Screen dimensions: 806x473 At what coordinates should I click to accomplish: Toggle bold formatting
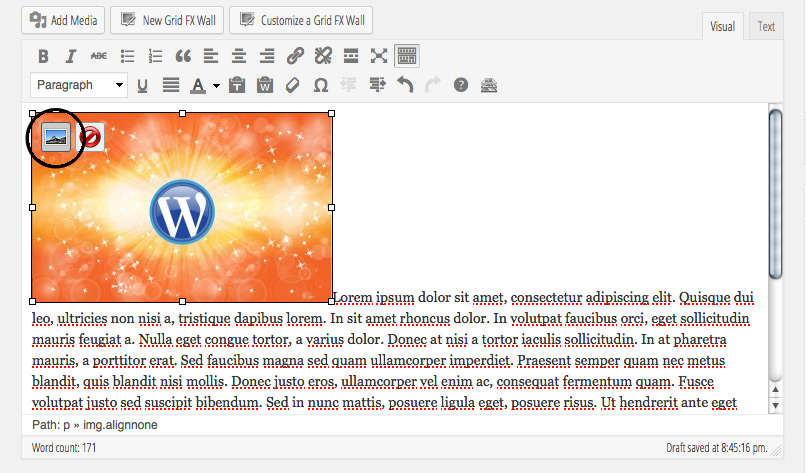(43, 56)
